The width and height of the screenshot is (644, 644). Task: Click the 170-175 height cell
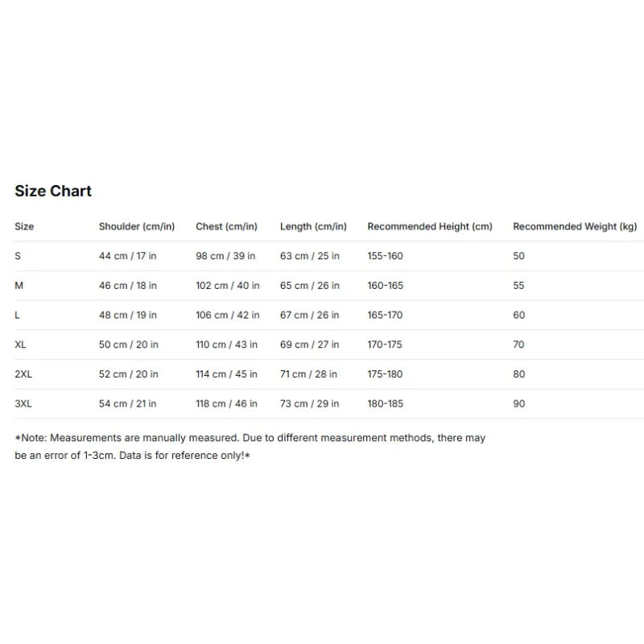pyautogui.click(x=385, y=345)
